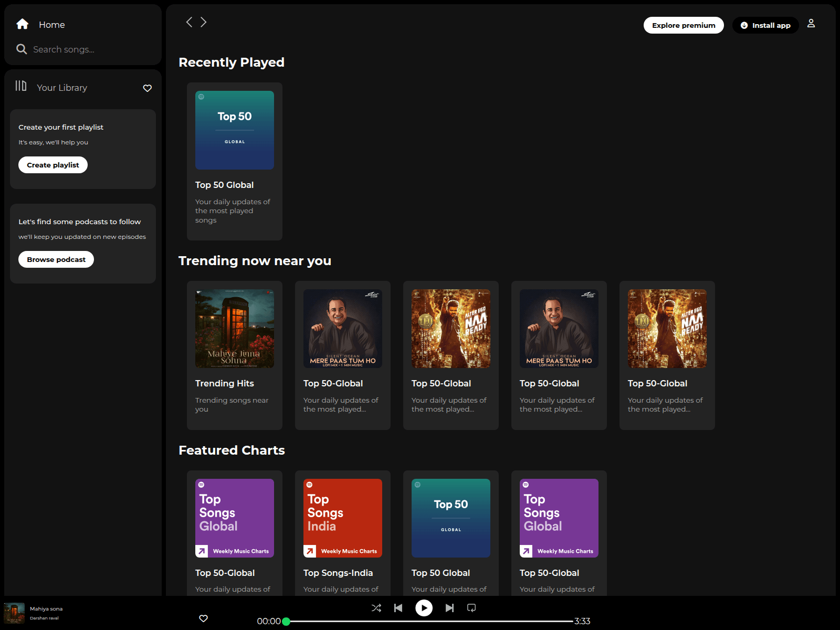The image size is (840, 630).
Task: Click the search magnifier icon
Action: 22,49
